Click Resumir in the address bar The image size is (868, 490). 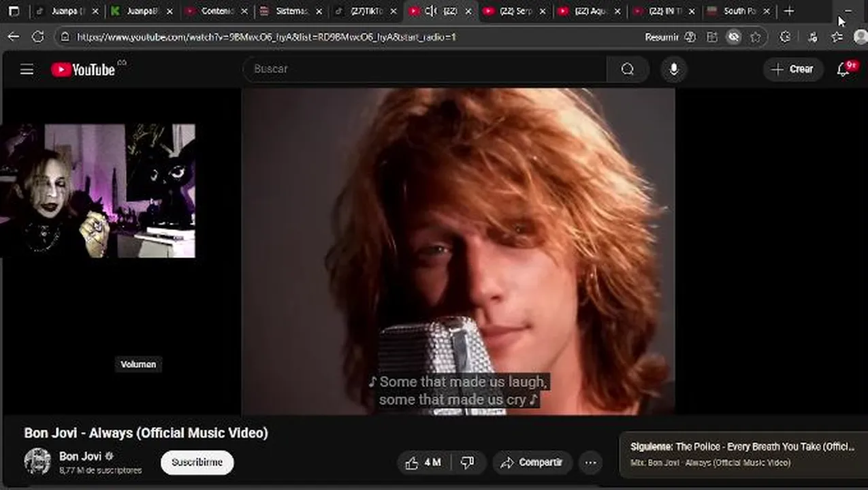coord(662,37)
